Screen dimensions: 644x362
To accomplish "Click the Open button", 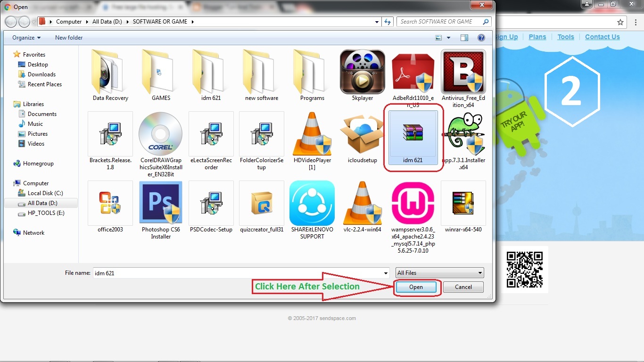I will [x=416, y=287].
